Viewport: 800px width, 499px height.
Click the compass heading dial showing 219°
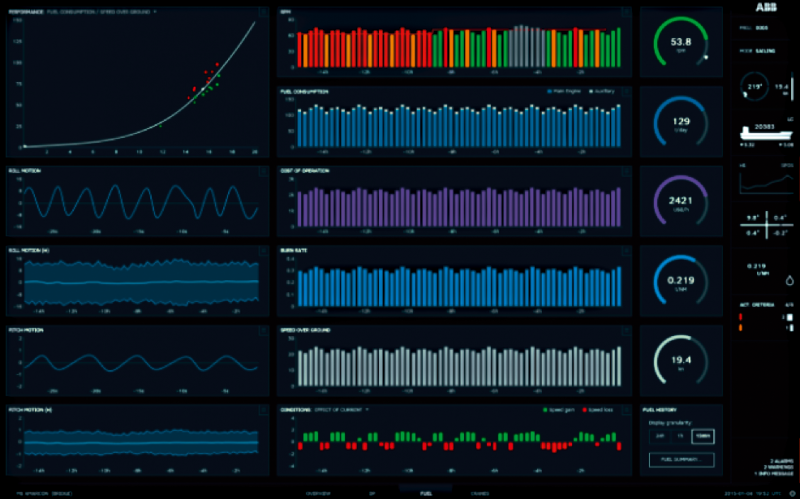754,88
